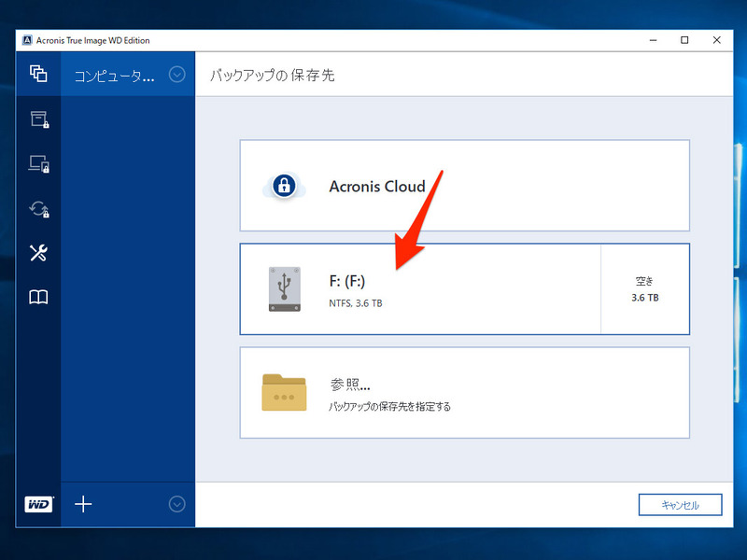The image size is (747, 560).
Task: Click the 空き 3.6 TB free space panel
Action: (x=645, y=289)
